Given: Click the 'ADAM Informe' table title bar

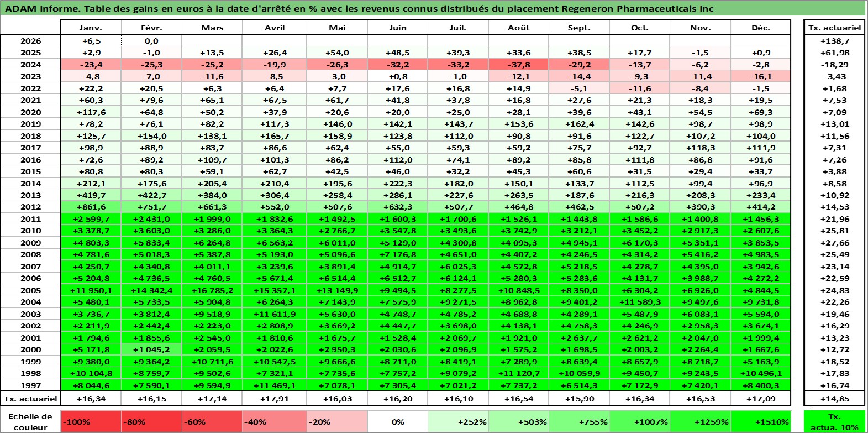Looking at the screenshot, I should pos(433,8).
